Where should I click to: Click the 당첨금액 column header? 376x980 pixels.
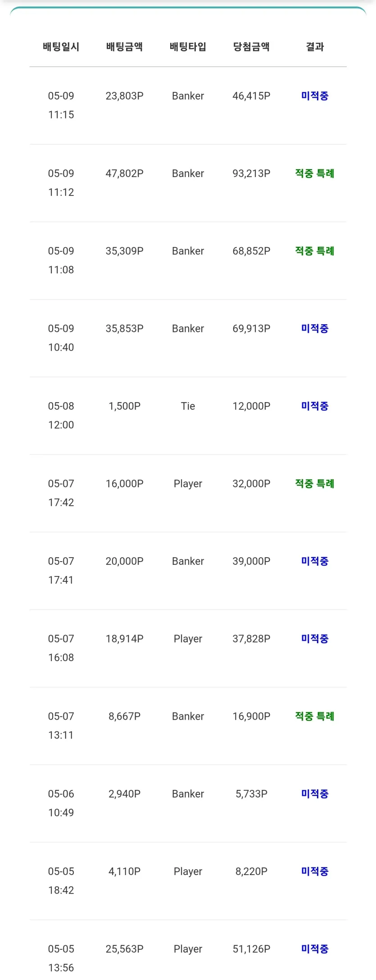pos(251,47)
